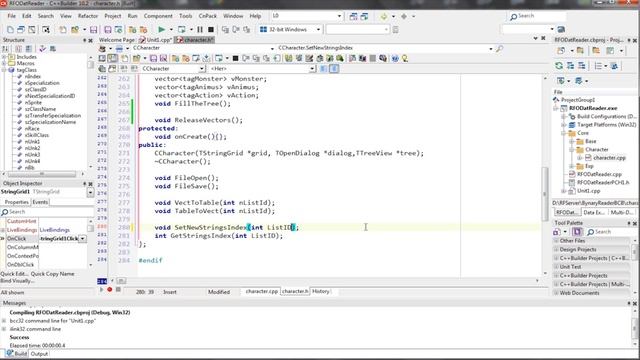Close the Object Inspector panel

91,184
